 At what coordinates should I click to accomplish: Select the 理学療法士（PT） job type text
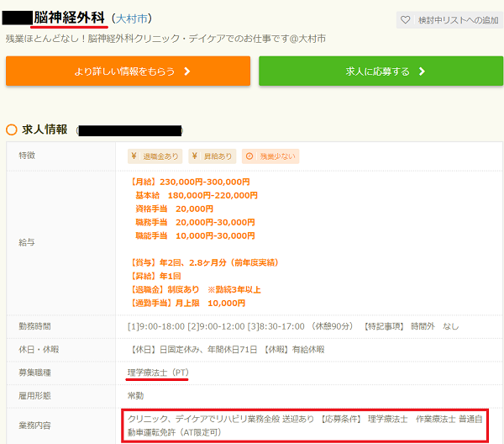click(158, 372)
